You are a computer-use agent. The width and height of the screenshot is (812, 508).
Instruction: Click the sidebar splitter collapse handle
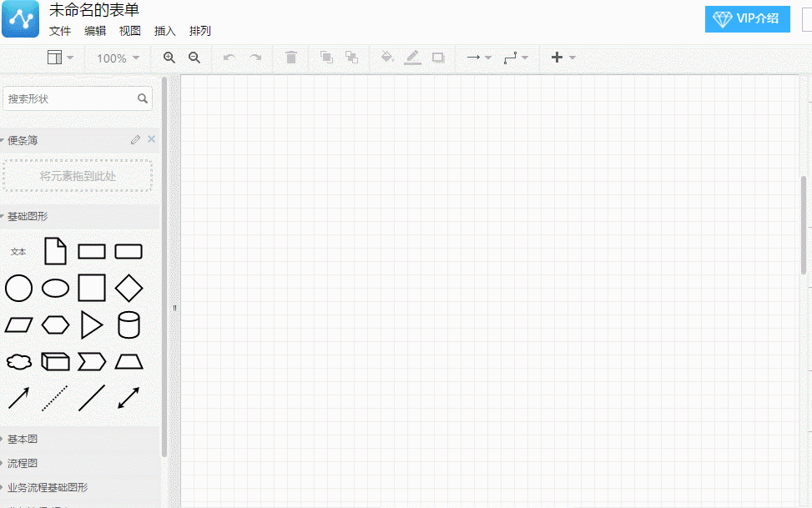tap(174, 308)
